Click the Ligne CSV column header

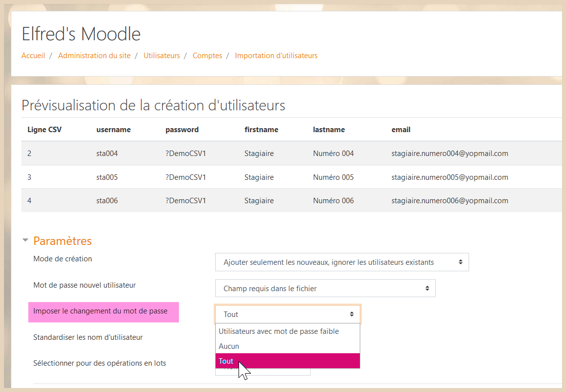(x=44, y=130)
